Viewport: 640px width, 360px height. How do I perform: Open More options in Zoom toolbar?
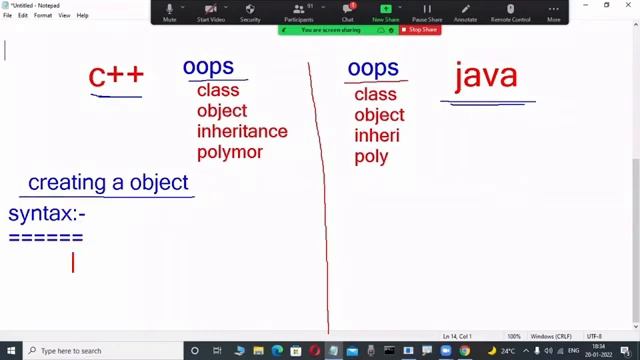(x=553, y=12)
